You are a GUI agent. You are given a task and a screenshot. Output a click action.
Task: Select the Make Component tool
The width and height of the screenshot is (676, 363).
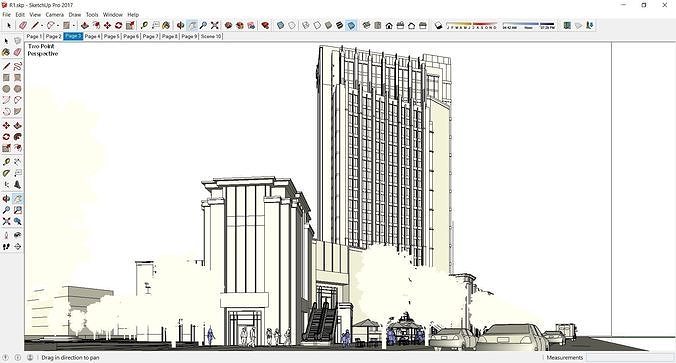click(17, 41)
